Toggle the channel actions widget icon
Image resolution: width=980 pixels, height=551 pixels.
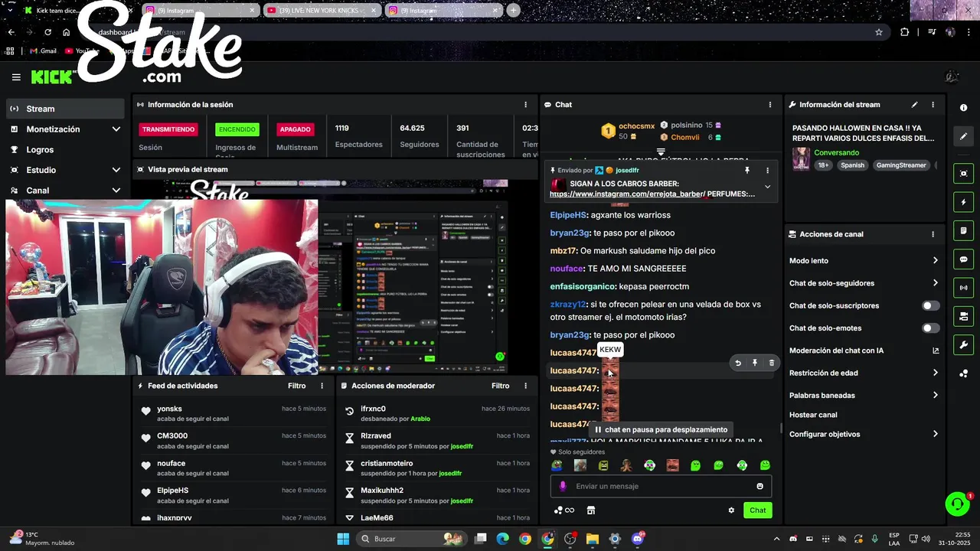point(964,316)
